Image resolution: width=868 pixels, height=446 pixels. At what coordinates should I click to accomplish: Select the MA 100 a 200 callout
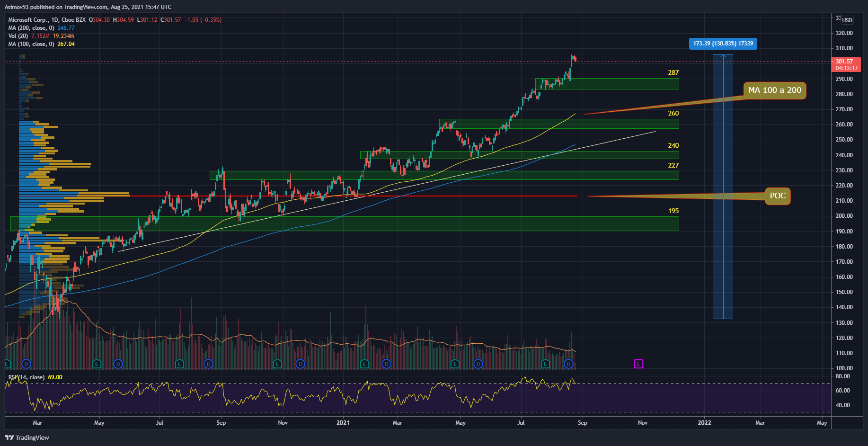pyautogui.click(x=774, y=90)
